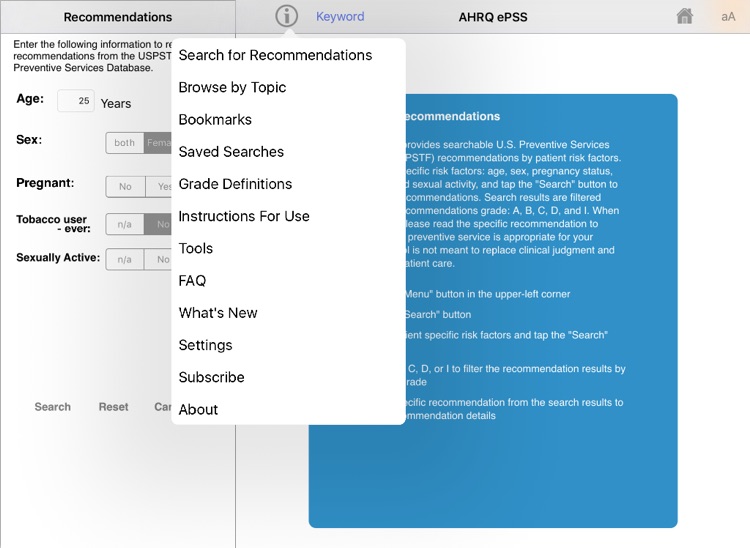Image resolution: width=750 pixels, height=548 pixels.
Task: Set Tobacco user to No
Action: click(x=158, y=224)
